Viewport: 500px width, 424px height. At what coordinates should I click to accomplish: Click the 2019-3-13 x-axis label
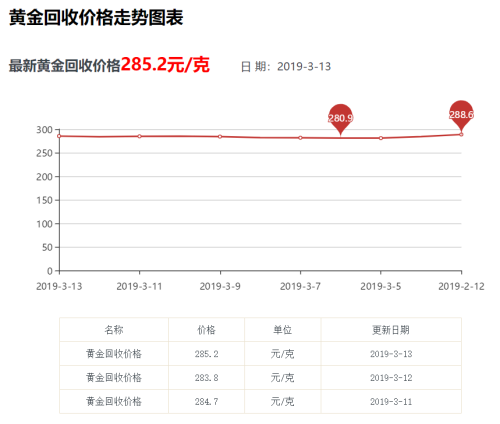point(59,286)
